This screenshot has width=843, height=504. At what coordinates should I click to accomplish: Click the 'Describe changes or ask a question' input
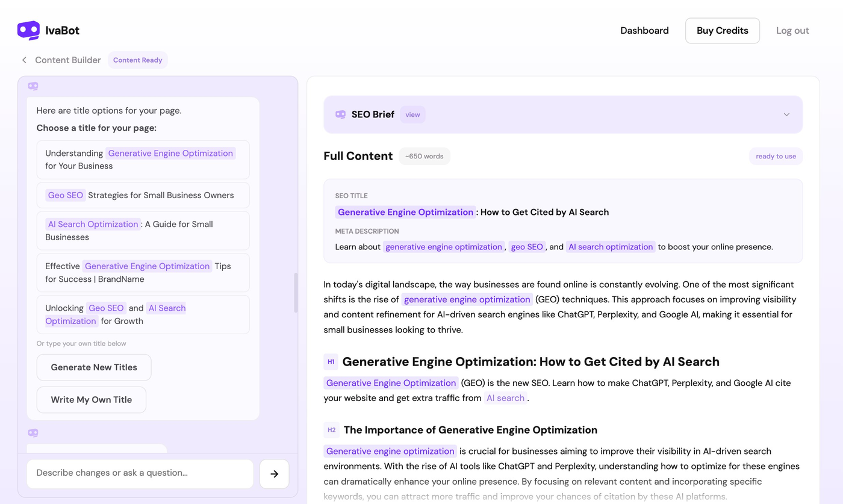click(x=140, y=474)
